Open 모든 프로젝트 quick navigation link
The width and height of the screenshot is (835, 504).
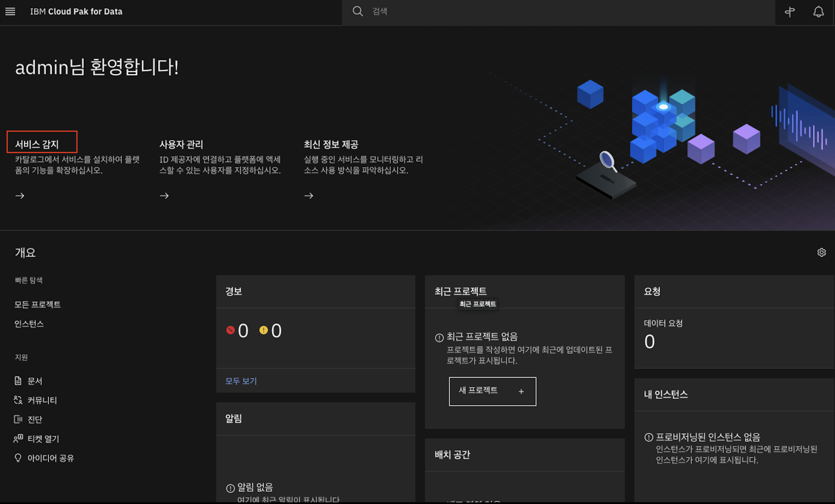[x=37, y=304]
